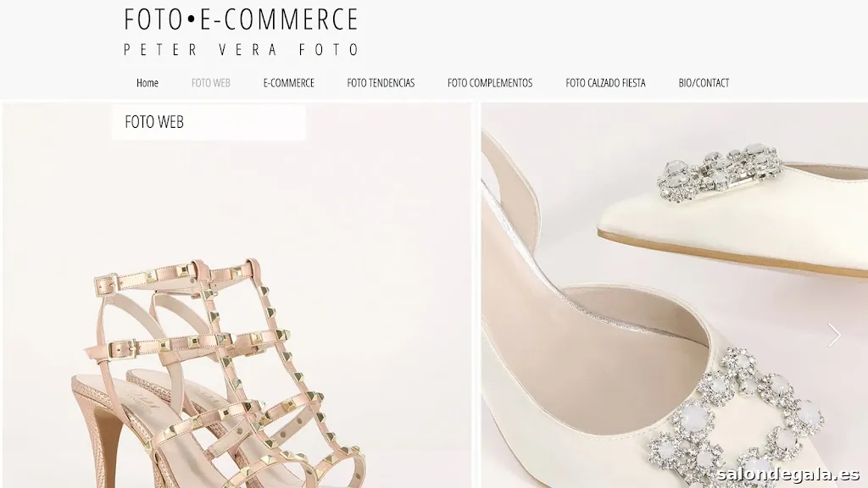The image size is (868, 488).
Task: Click the PETER VERA FOTO subtitle
Action: pos(242,49)
